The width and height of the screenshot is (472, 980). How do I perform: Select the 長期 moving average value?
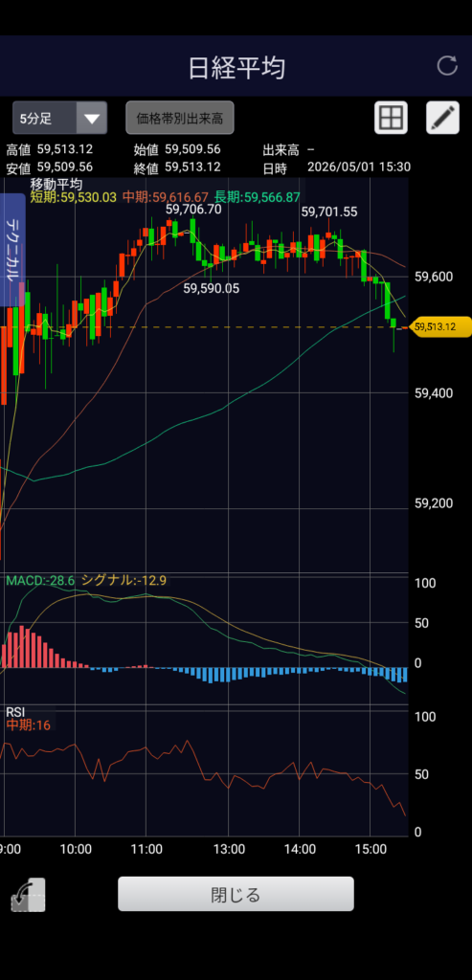pyautogui.click(x=257, y=197)
